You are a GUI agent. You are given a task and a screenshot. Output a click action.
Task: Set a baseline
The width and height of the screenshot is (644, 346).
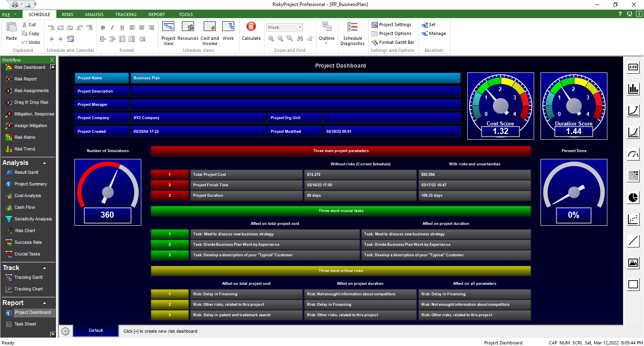tap(429, 25)
